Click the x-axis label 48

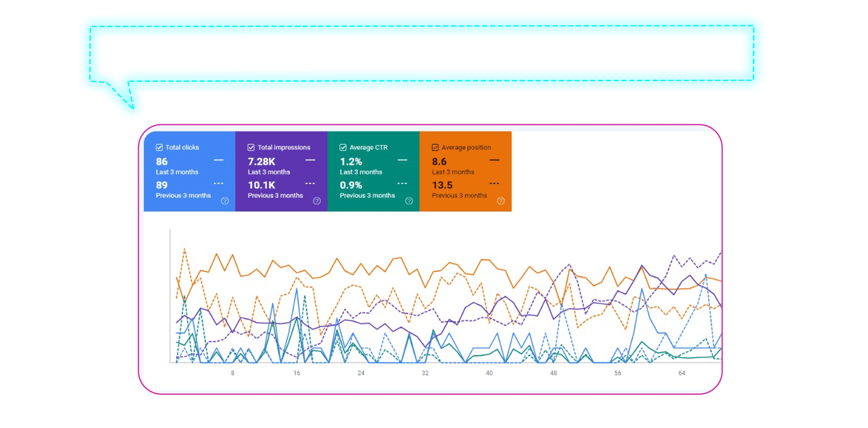click(554, 373)
